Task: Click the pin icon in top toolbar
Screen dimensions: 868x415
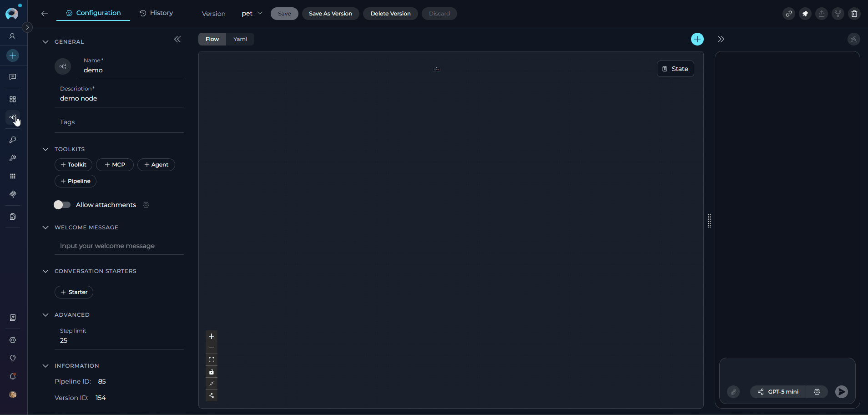Action: 805,14
